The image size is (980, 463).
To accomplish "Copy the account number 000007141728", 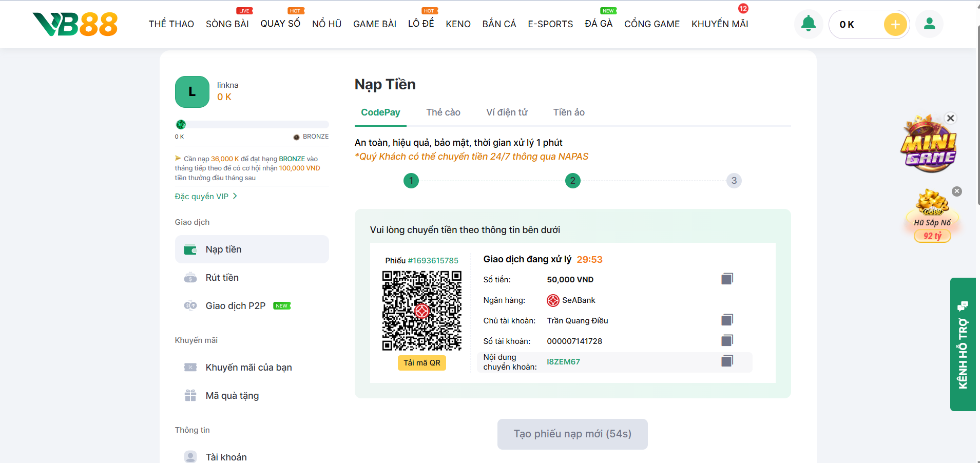I will pos(727,340).
